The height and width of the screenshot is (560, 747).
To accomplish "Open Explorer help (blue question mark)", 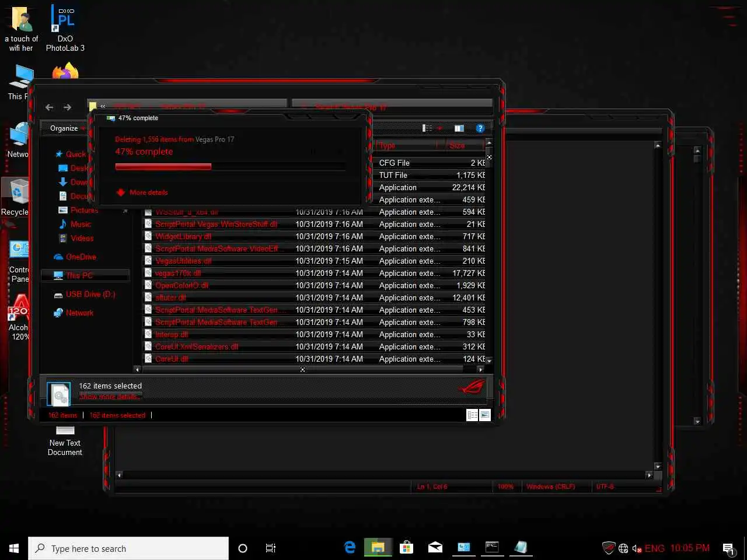I will 480,128.
